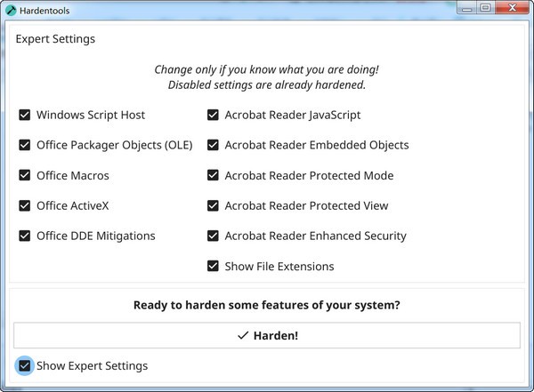Image resolution: width=534 pixels, height=392 pixels.
Task: Toggle Acrobat Reader Embedded Objects
Action: pyautogui.click(x=214, y=145)
